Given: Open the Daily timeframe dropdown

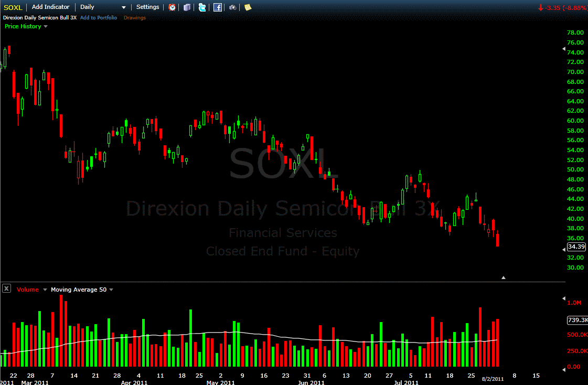Looking at the screenshot, I should point(103,7).
